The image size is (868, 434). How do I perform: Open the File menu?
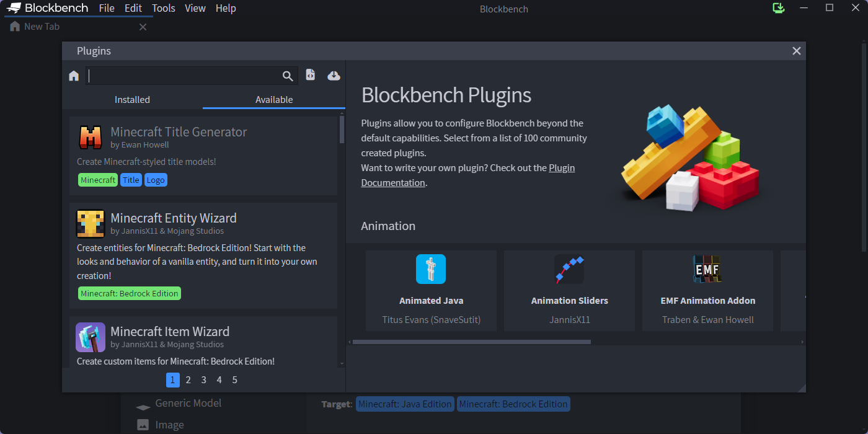(x=107, y=8)
